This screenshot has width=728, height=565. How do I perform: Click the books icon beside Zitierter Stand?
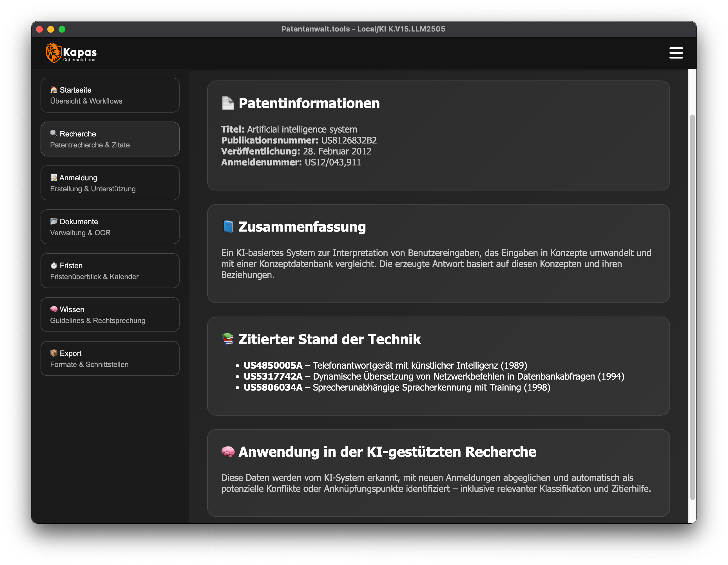228,339
